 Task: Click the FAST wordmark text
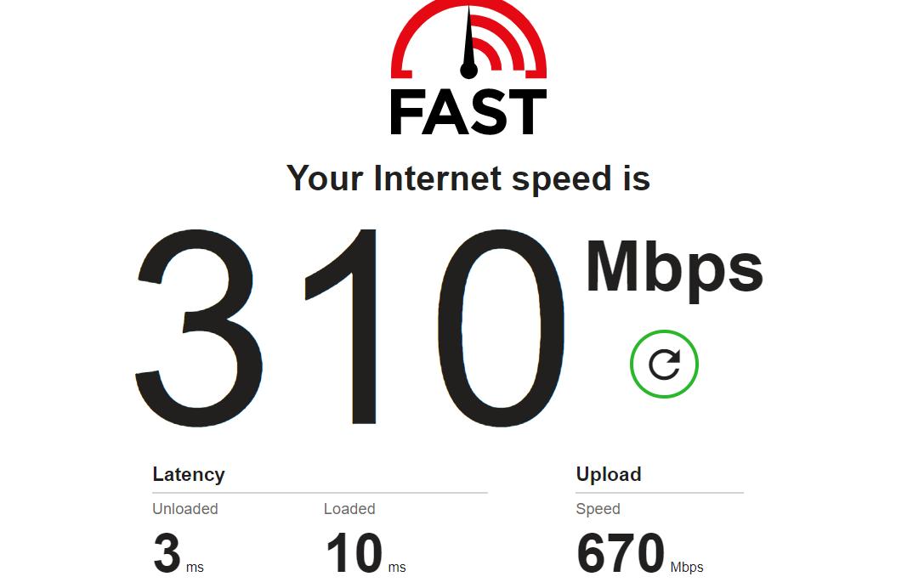[x=468, y=112]
